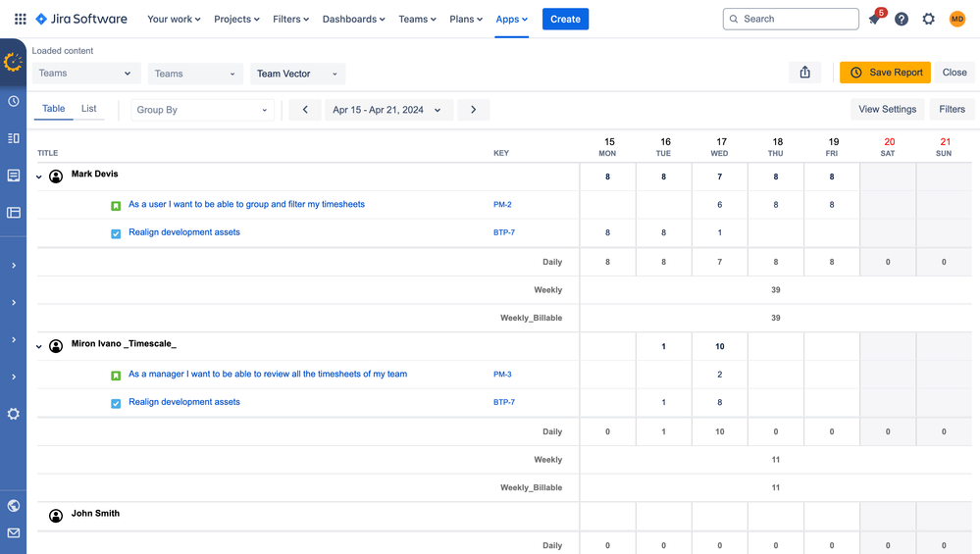The image size is (980, 554).
Task: Go to next week arrow
Action: coord(473,109)
